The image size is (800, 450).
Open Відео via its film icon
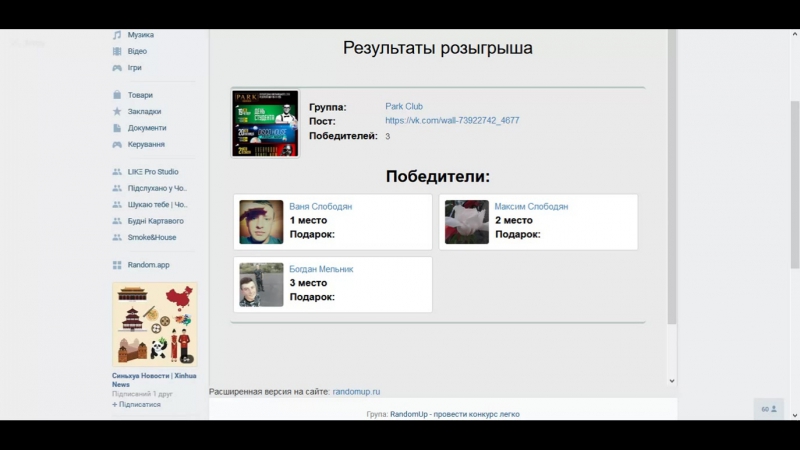[x=117, y=51]
